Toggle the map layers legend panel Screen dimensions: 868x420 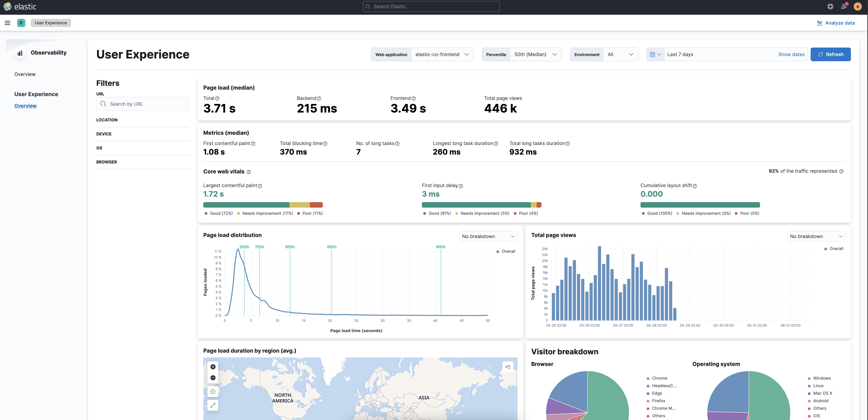click(x=508, y=367)
